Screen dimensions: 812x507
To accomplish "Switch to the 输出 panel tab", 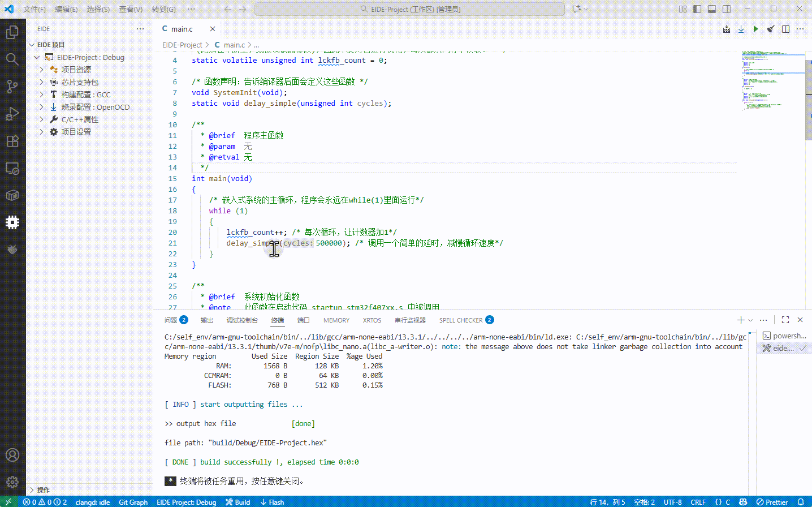I will tap(207, 320).
